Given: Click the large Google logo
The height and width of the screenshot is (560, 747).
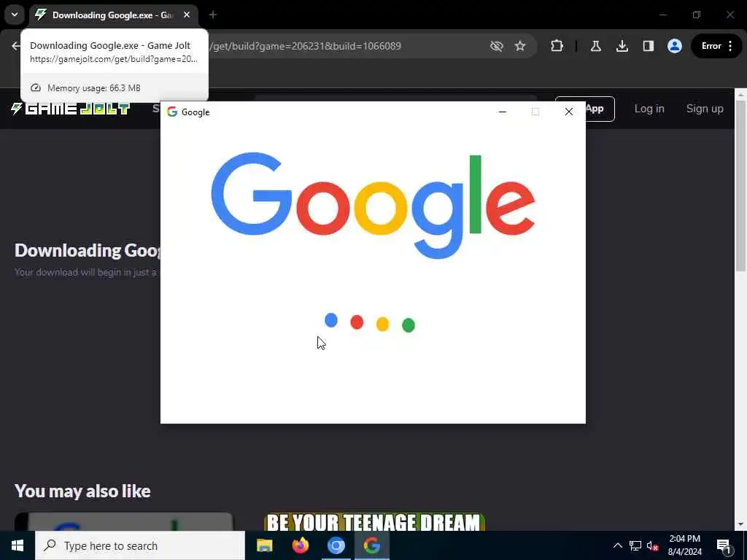Looking at the screenshot, I should [373, 205].
